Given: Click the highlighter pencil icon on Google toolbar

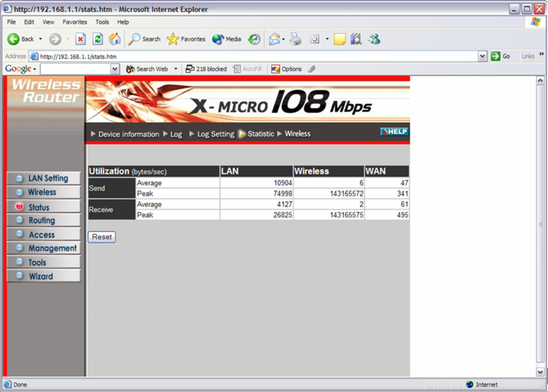Looking at the screenshot, I should coord(312,69).
